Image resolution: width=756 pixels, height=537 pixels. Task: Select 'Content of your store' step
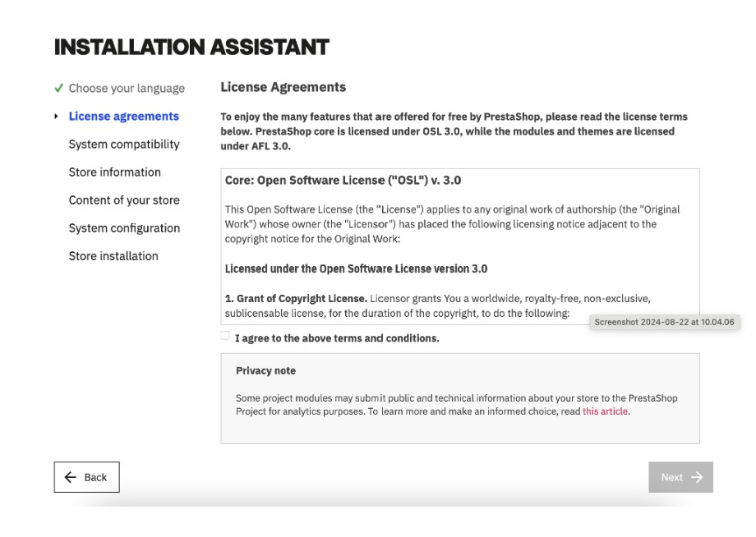124,200
